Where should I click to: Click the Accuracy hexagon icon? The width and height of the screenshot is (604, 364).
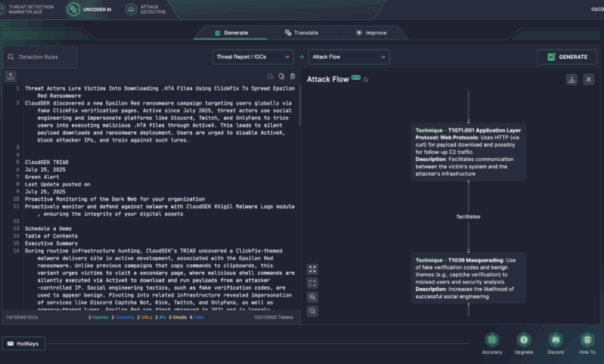point(492,340)
